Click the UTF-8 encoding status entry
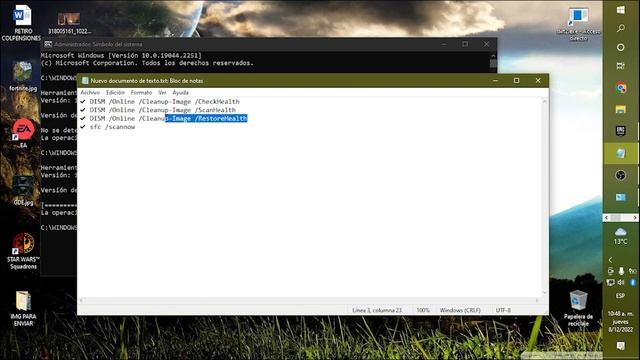 pos(503,310)
